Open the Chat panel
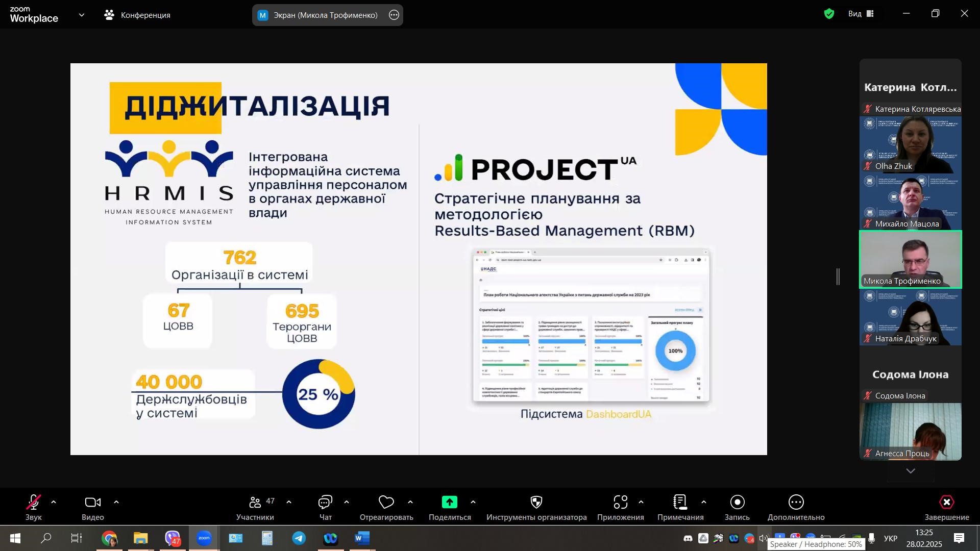 click(x=325, y=503)
